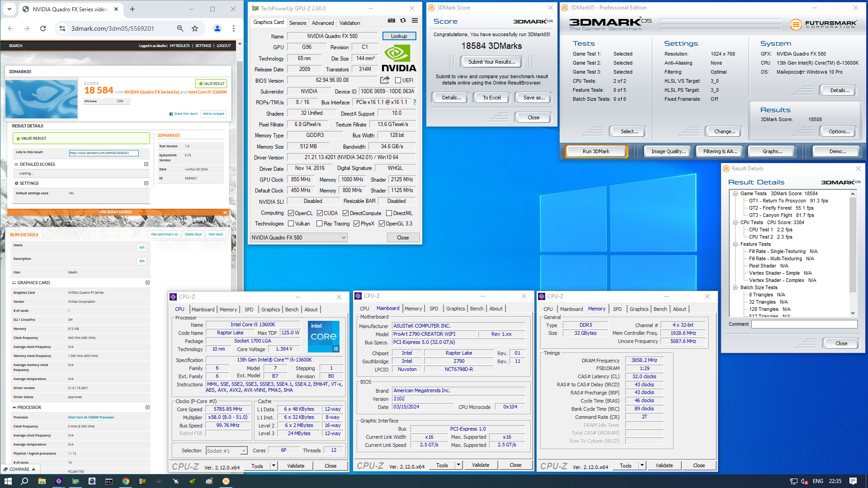Collapse the Feature Tests tree node

coord(736,244)
